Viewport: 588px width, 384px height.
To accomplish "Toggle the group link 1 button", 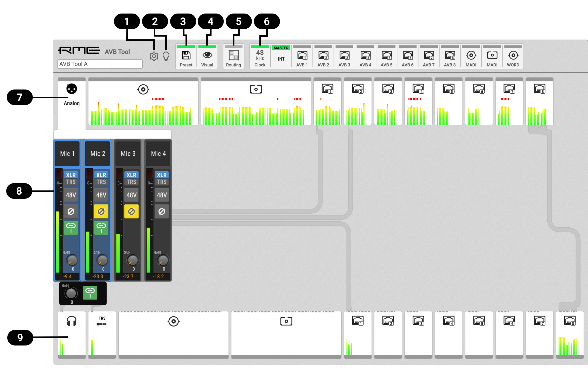I will (90, 293).
